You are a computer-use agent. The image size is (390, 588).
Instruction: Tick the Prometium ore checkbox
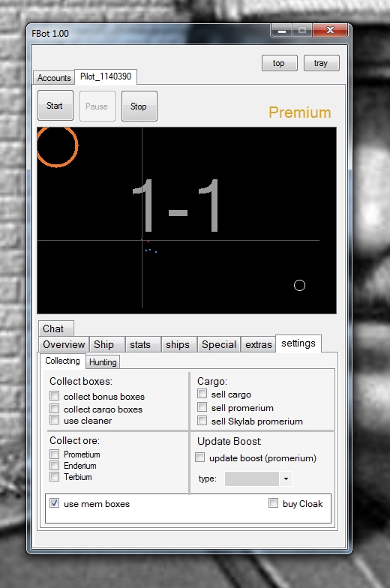click(x=54, y=454)
